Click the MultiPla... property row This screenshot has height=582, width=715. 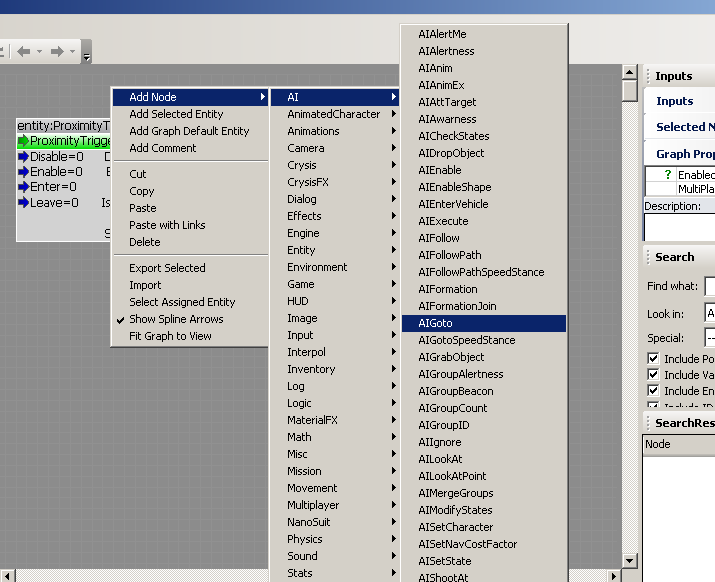(x=680, y=189)
